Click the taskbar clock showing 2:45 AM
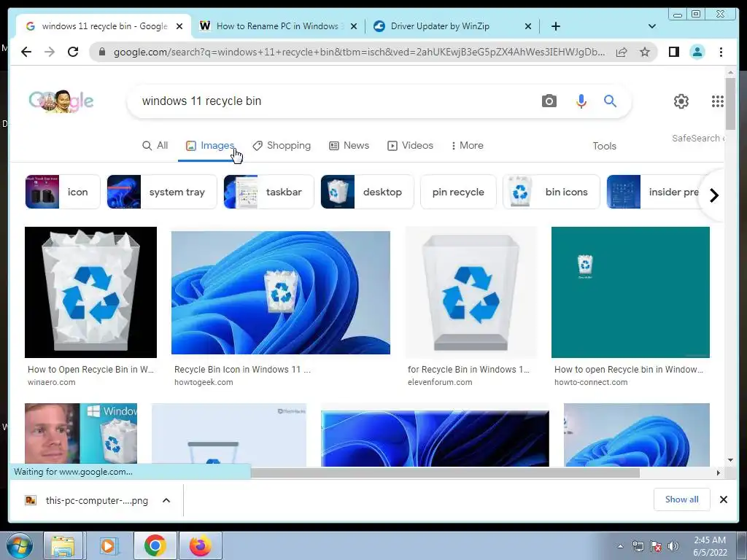Viewport: 747px width, 560px height. [x=710, y=546]
